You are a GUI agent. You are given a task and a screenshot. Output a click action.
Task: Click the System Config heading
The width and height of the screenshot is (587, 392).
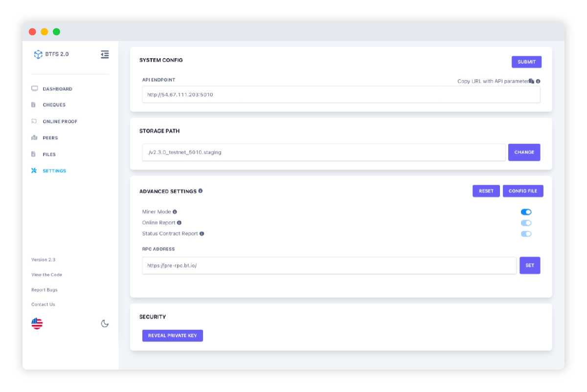pyautogui.click(x=161, y=60)
